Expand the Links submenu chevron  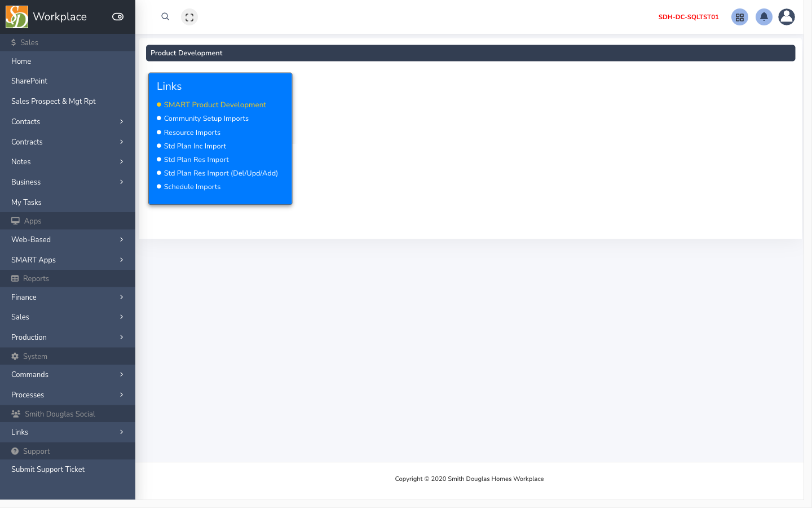121,432
